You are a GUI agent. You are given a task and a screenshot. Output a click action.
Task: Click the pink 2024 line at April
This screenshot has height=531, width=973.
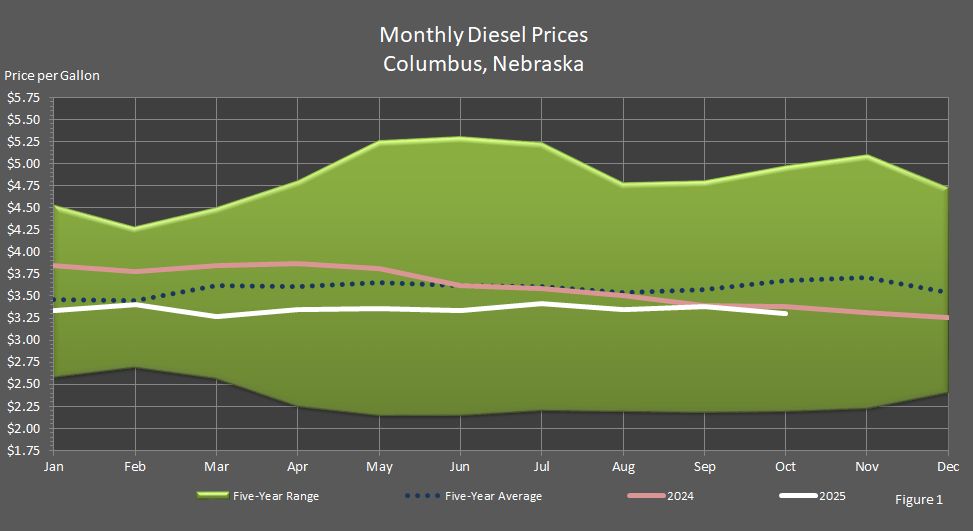pyautogui.click(x=297, y=264)
